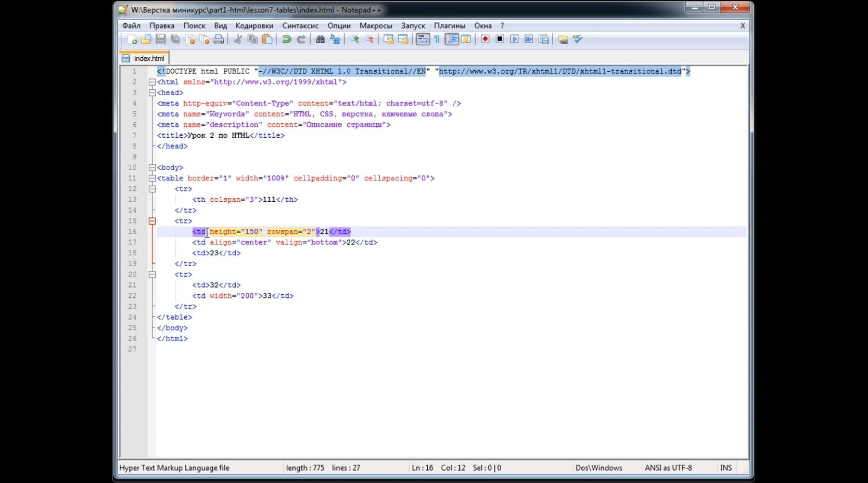Collapse the body fold on line 10
Viewport: 868px width, 483px height.
click(x=152, y=167)
